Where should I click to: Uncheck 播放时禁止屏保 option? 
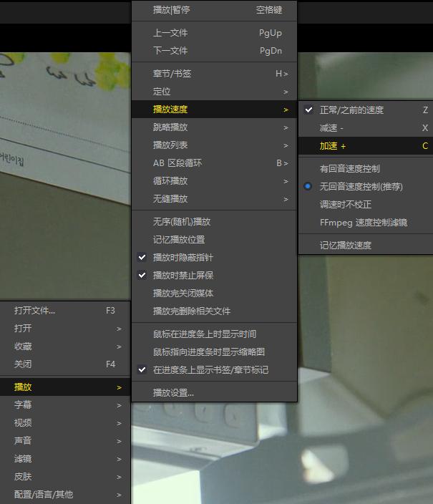point(214,276)
